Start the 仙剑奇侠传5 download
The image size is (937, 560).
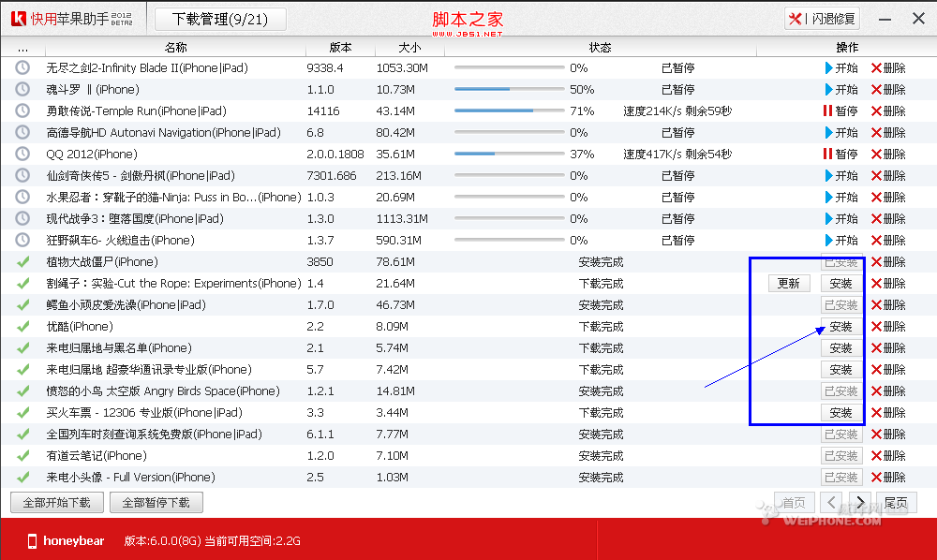(840, 175)
